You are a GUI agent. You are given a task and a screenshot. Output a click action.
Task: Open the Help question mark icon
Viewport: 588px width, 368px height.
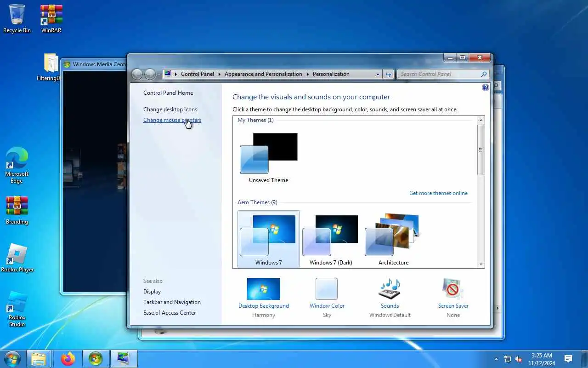486,87
